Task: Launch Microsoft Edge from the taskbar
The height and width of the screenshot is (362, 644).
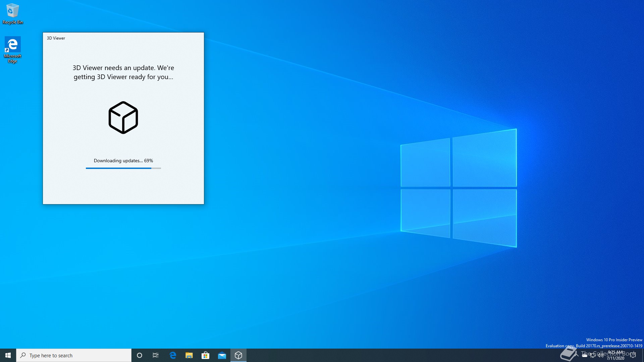Action: click(173, 355)
